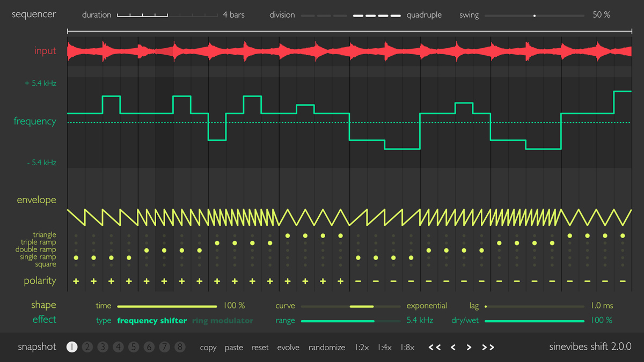Screen dimensions: 644x362
Task: Flip the first step polarity to minus
Action: click(75, 280)
